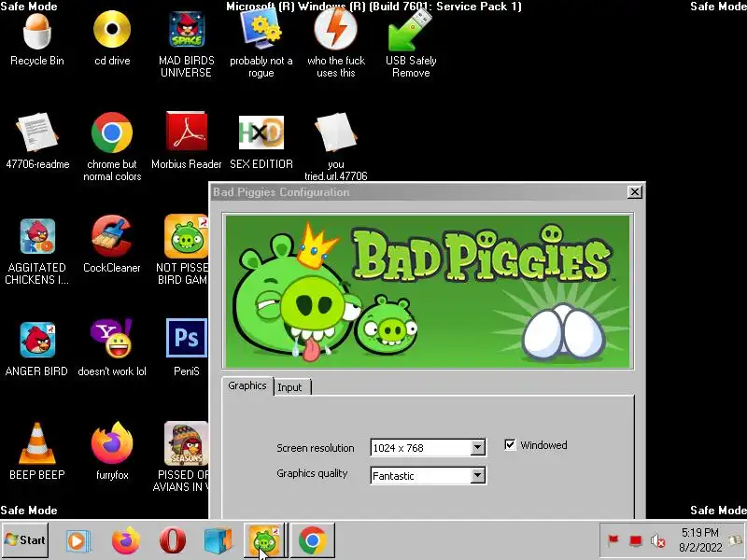Viewport: 747px width, 560px height.
Task: Click the Bad Piggies banner image
Action: pyautogui.click(x=428, y=291)
